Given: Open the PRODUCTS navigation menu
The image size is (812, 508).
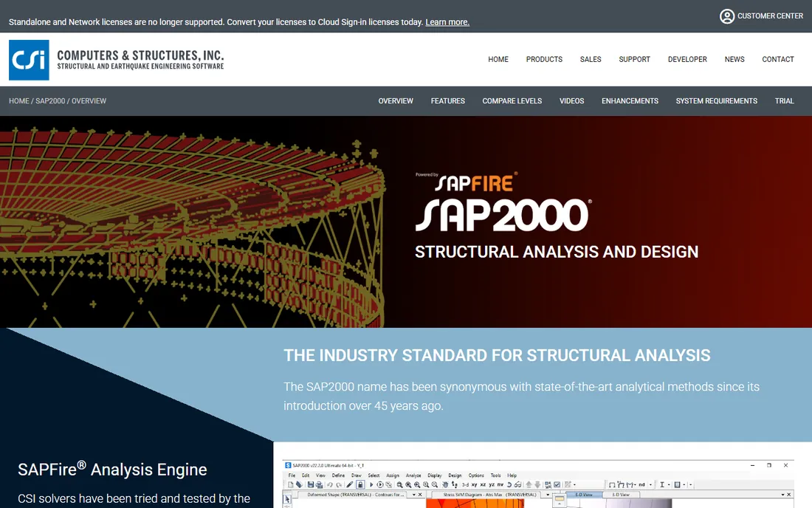Looking at the screenshot, I should pos(544,60).
